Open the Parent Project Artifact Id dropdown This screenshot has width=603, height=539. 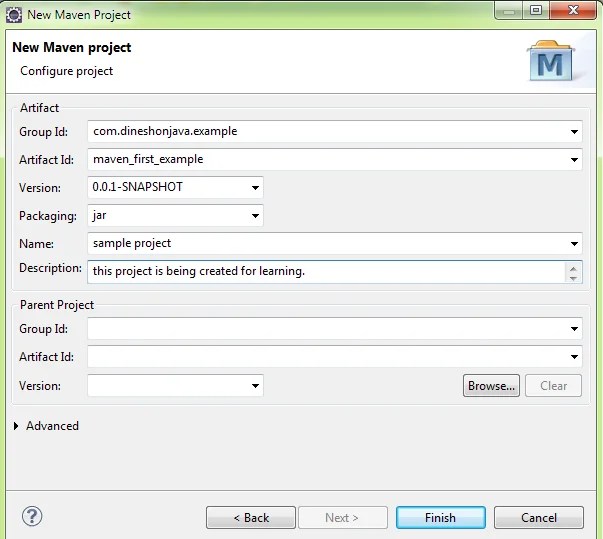[x=574, y=357]
